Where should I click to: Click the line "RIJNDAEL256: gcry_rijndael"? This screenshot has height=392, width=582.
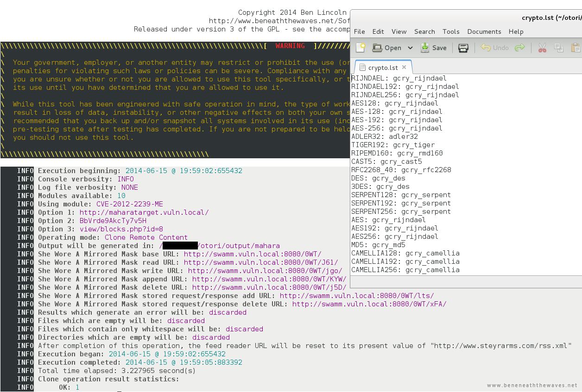pyautogui.click(x=405, y=95)
